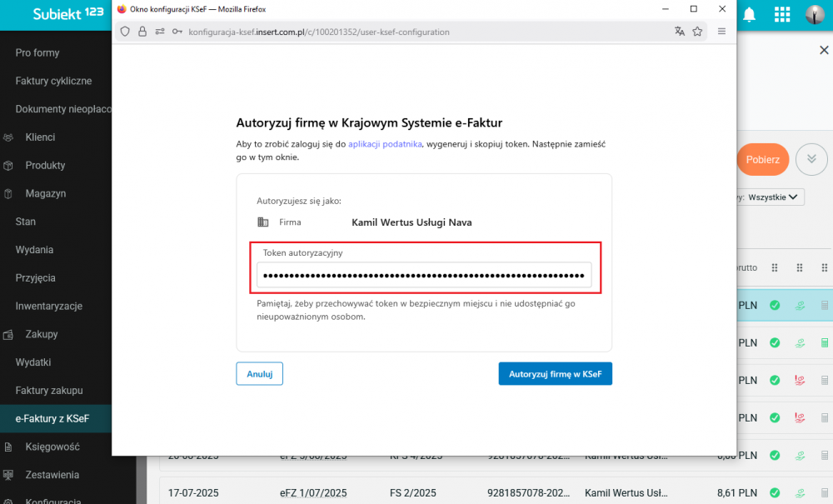Click the Księgowość document icon in sidebar
833x504 pixels.
pos(8,447)
